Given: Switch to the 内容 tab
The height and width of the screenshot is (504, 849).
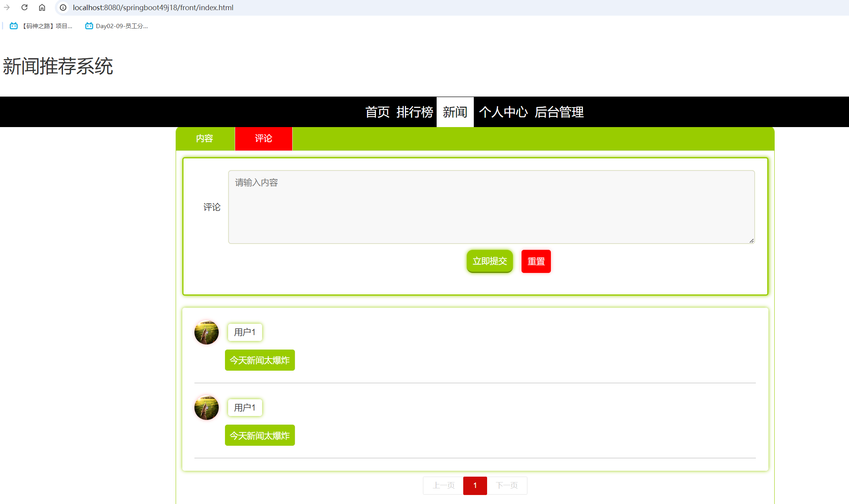Looking at the screenshot, I should [x=205, y=139].
